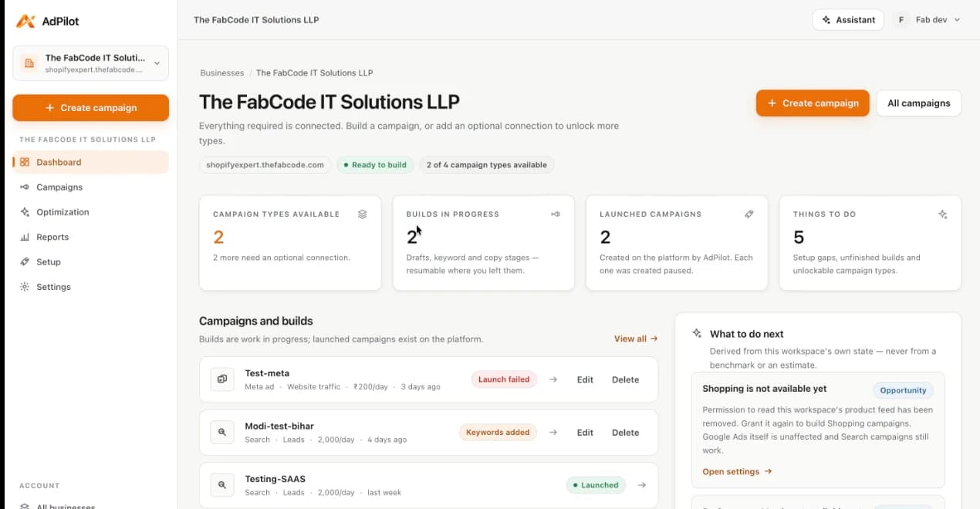Image resolution: width=980 pixels, height=509 pixels.
Task: Click the storefront icon in business selector
Action: [x=29, y=63]
